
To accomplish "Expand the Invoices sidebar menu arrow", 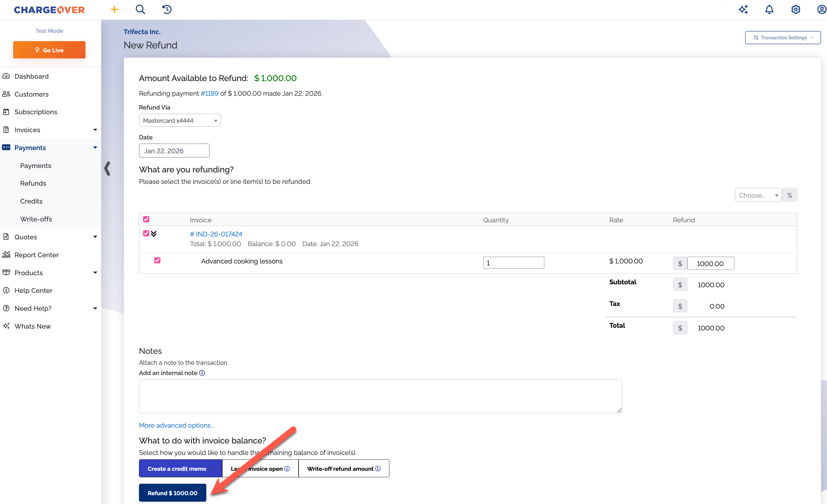I will pyautogui.click(x=95, y=130).
